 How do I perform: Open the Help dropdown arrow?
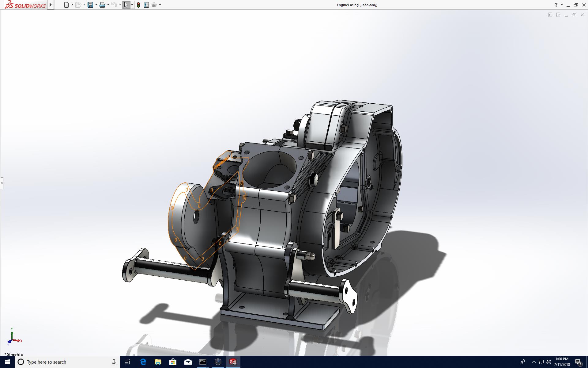tap(562, 5)
